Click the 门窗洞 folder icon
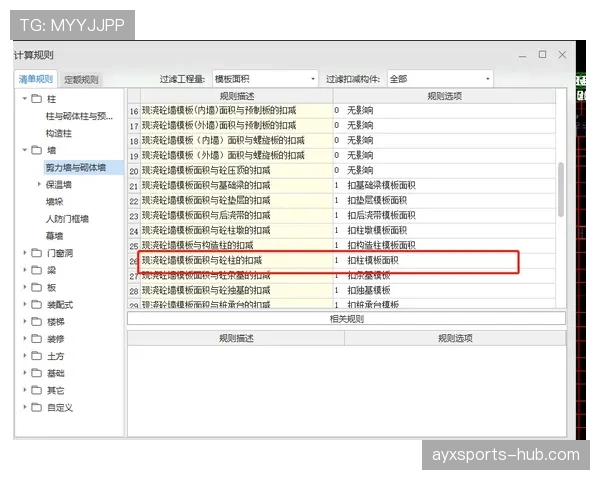 (36, 253)
